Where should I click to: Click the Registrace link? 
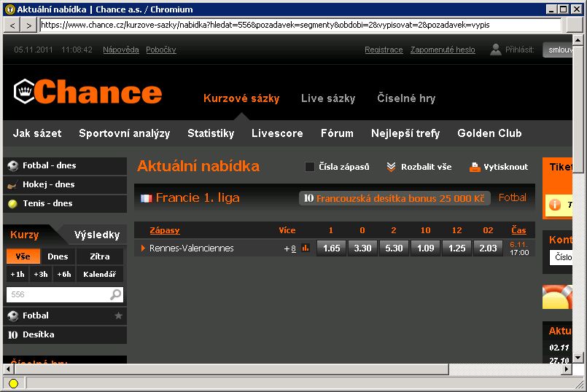click(384, 50)
